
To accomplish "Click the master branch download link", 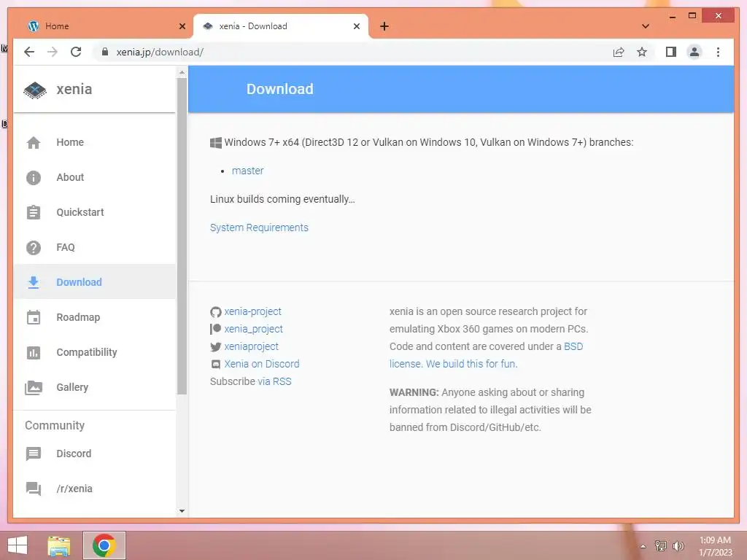I will pyautogui.click(x=248, y=171).
